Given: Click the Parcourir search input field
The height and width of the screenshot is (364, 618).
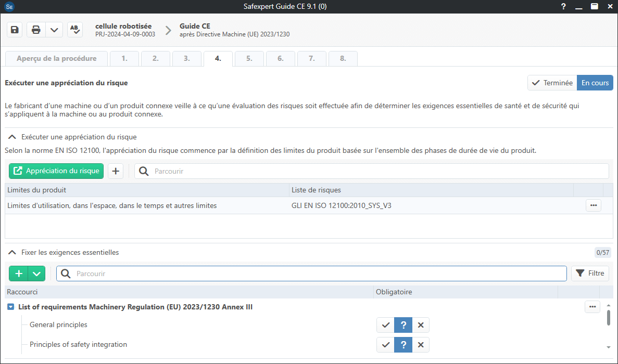Looking at the screenshot, I should (x=312, y=273).
